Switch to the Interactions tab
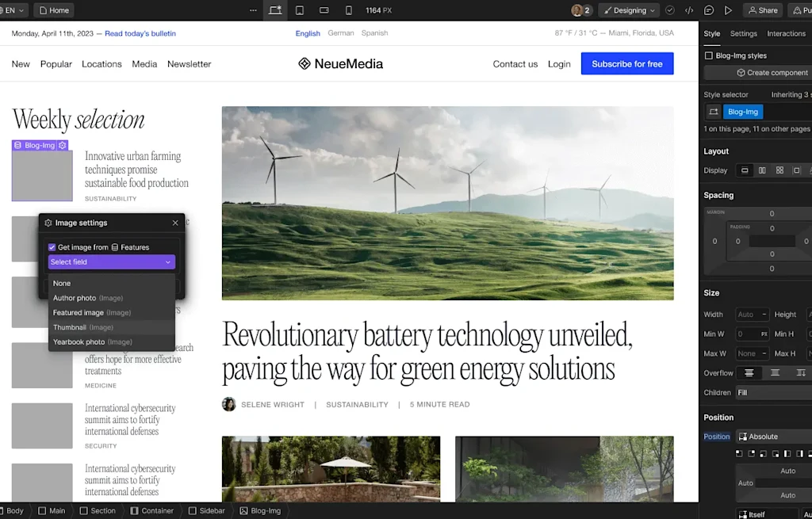Screen dimensions: 812x519 (x=786, y=33)
